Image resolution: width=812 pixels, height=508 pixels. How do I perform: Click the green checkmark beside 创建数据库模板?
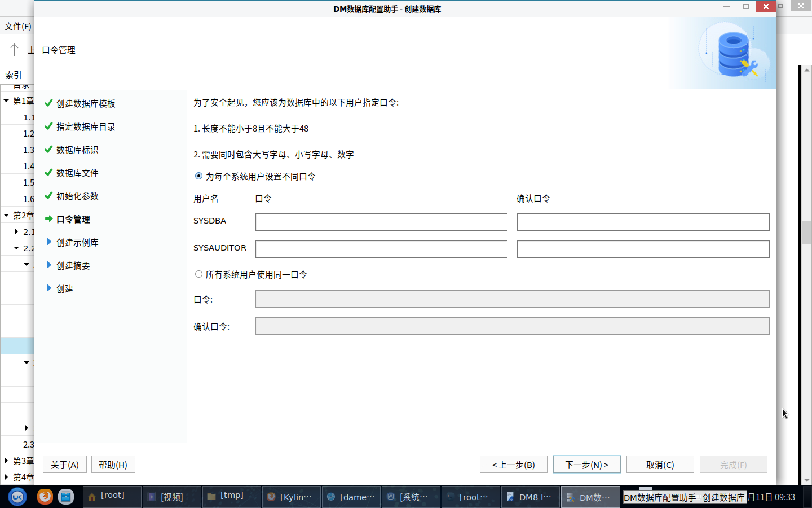pyautogui.click(x=48, y=103)
